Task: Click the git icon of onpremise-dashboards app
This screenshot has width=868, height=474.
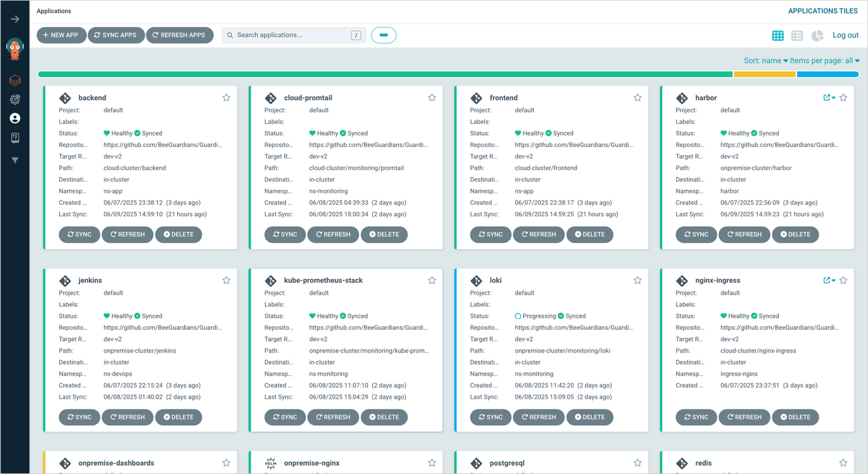Action: click(x=65, y=463)
